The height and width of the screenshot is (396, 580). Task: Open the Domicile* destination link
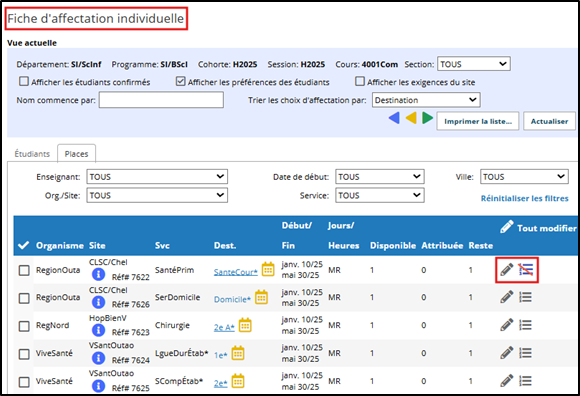coord(232,299)
